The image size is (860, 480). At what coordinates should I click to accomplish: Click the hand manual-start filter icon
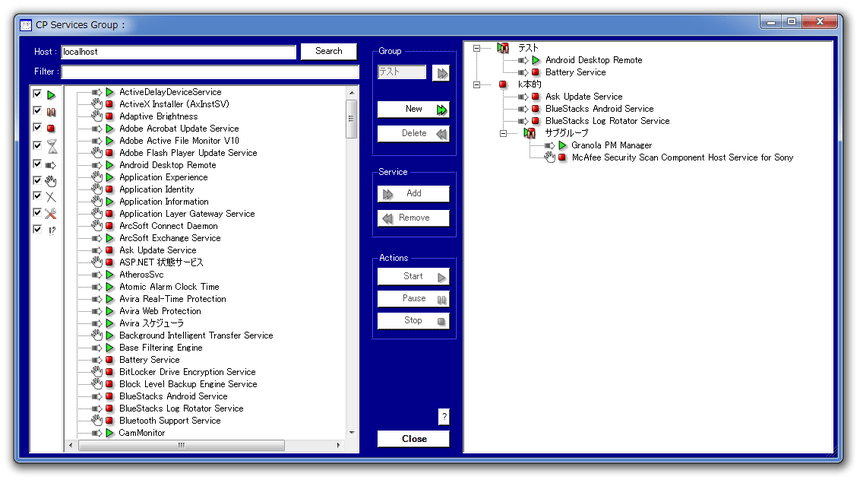51,180
